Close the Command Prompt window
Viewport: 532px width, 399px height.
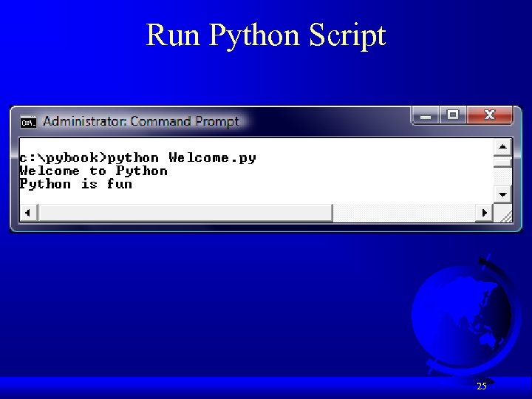click(x=490, y=115)
